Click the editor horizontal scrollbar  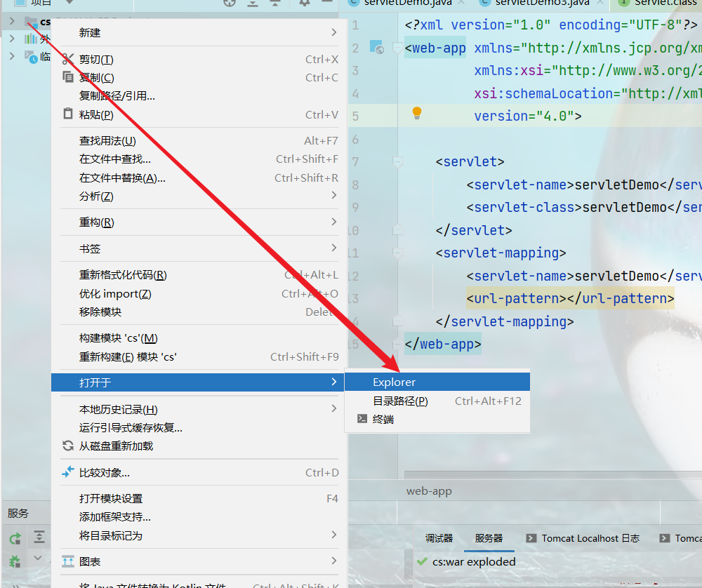click(553, 474)
